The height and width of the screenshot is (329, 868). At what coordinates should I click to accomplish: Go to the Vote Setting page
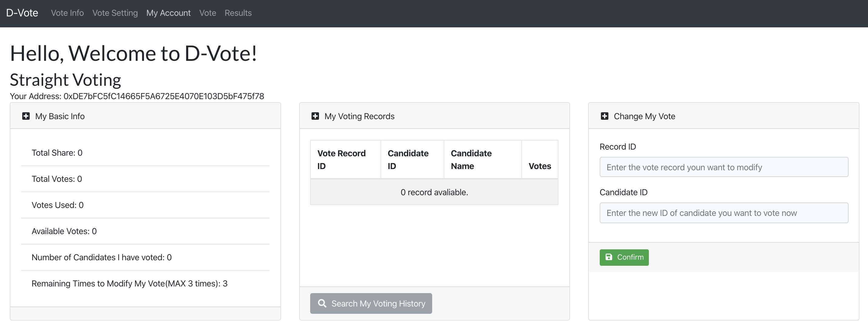(x=115, y=13)
